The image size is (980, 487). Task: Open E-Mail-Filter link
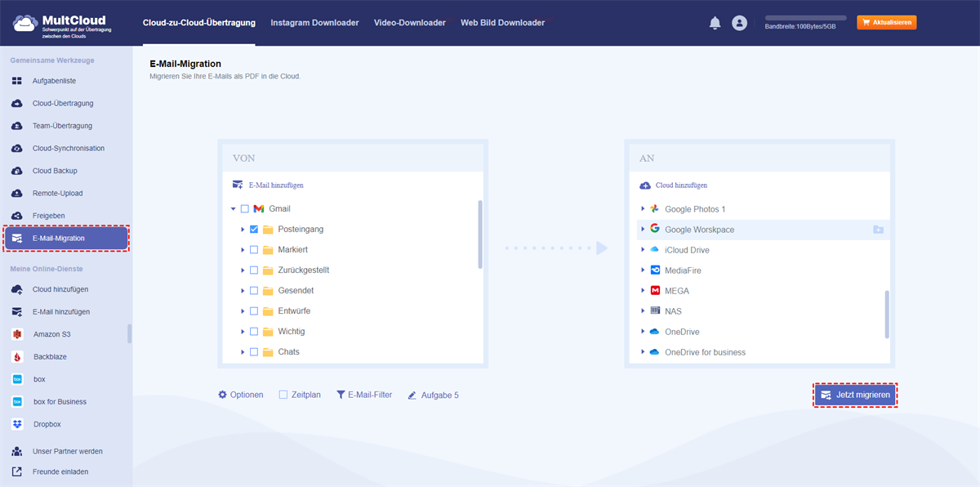pyautogui.click(x=364, y=395)
